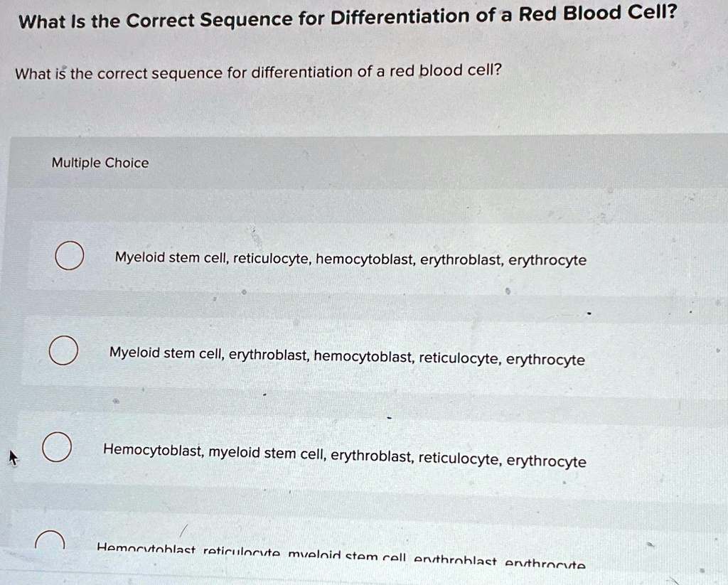Click the answer text starting with Myeloid stem cell, reticulocyte

click(x=350, y=259)
